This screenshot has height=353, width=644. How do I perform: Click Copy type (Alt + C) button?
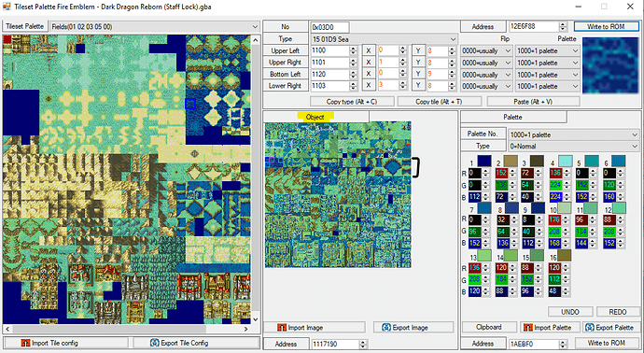click(x=352, y=102)
